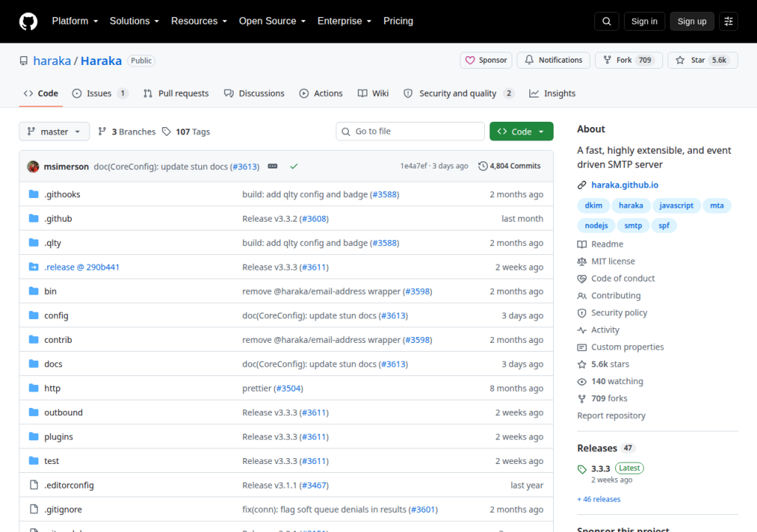Fork the repository with Fork button
This screenshot has height=532, width=757.
point(628,61)
